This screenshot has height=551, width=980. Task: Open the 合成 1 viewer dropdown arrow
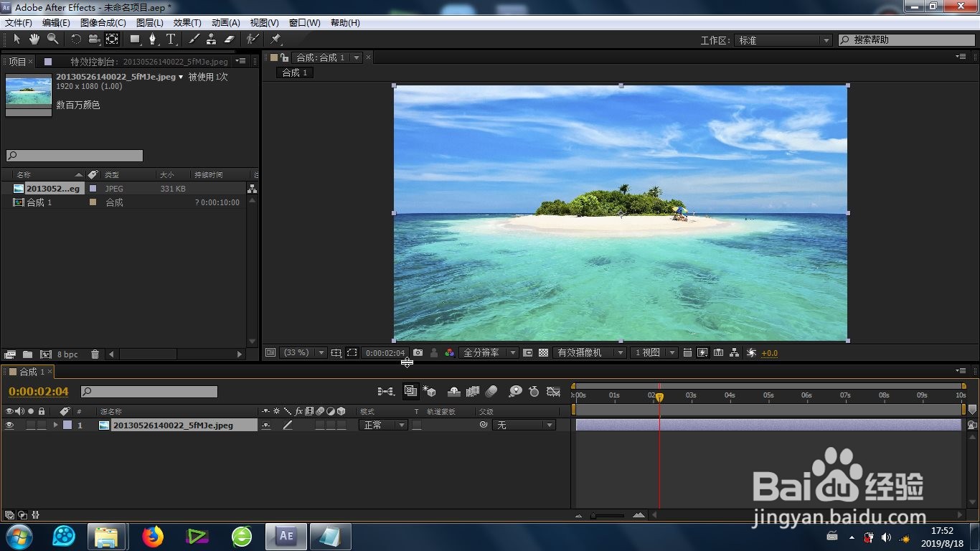[357, 57]
